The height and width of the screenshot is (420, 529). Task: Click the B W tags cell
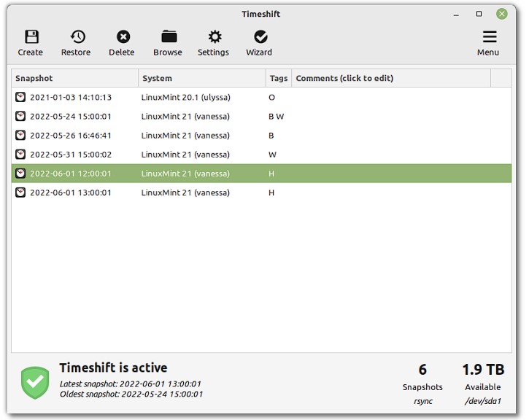(276, 116)
